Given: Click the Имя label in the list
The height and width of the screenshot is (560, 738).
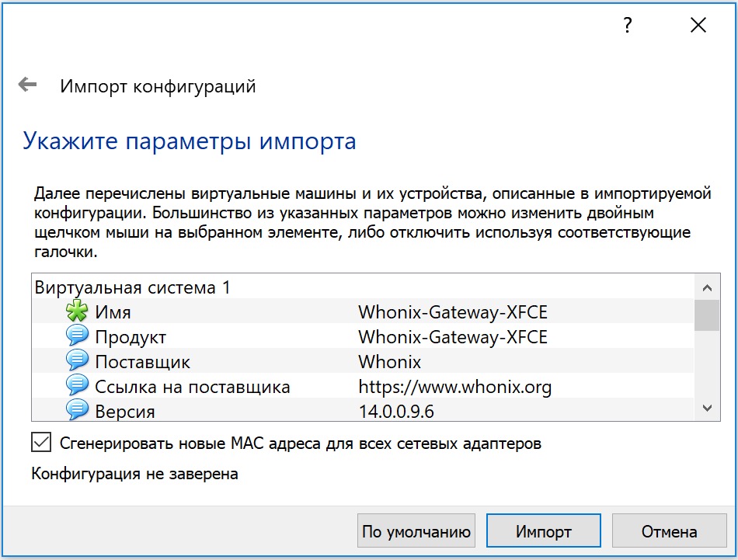Looking at the screenshot, I should pos(113,312).
